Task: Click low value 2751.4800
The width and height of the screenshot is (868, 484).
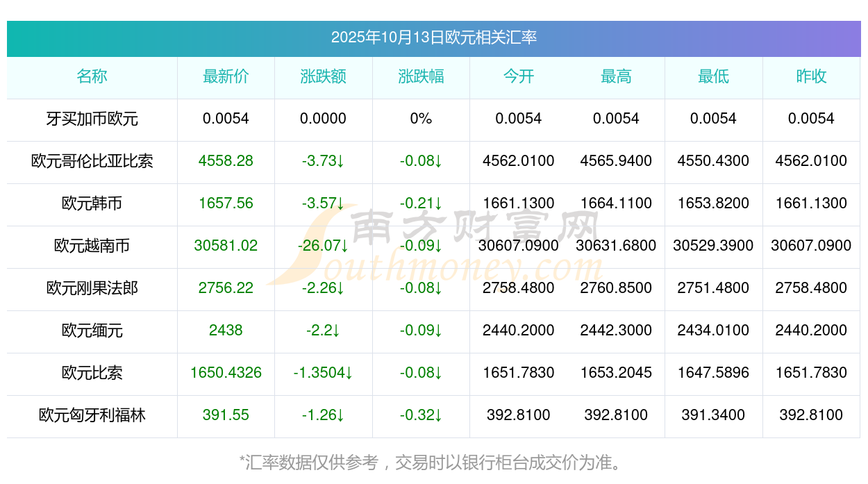Action: click(x=713, y=288)
